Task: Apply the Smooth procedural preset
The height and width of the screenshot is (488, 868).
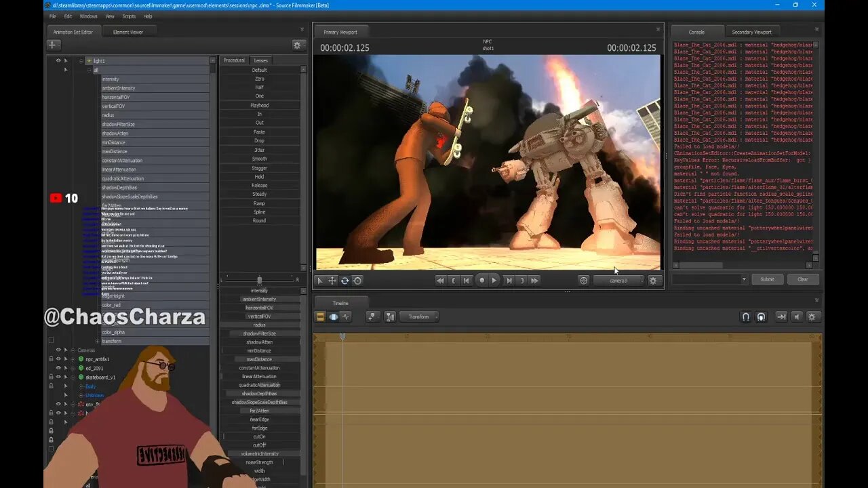Action: 259,159
